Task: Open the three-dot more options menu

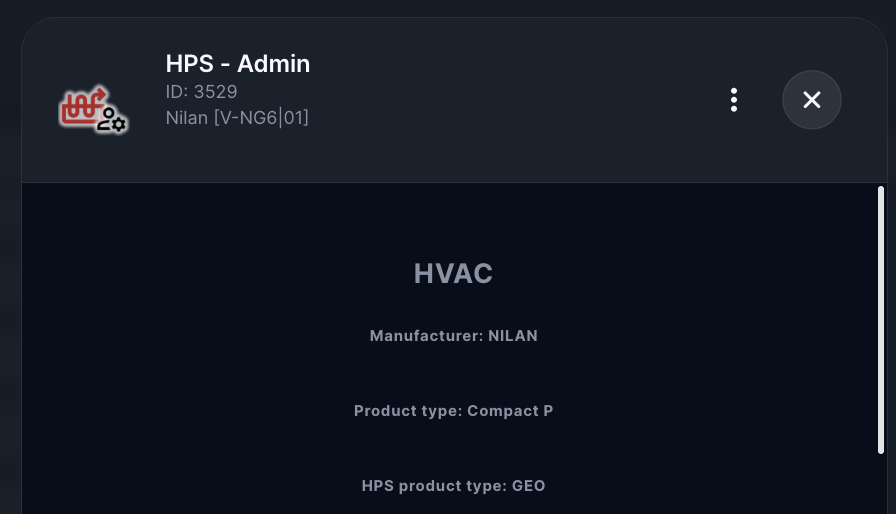Action: pos(734,100)
